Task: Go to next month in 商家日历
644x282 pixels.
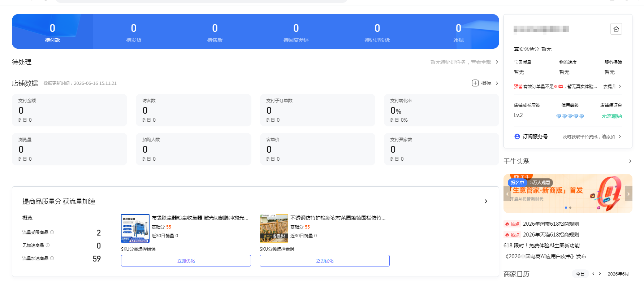Action: pyautogui.click(x=600, y=274)
